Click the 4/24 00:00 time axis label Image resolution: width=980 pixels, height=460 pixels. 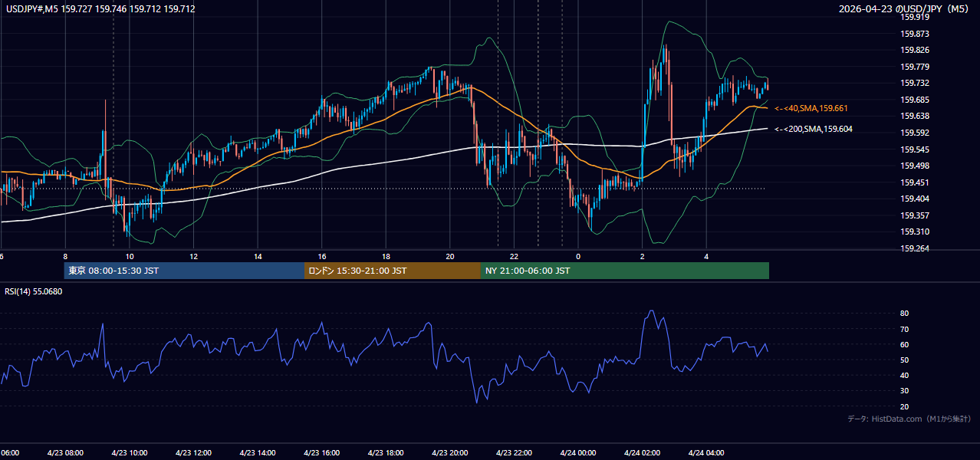[x=577, y=453]
